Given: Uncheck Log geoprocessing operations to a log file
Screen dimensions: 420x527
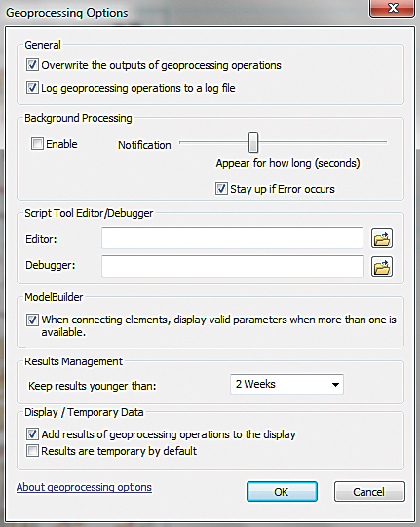Looking at the screenshot, I should click(x=32, y=88).
